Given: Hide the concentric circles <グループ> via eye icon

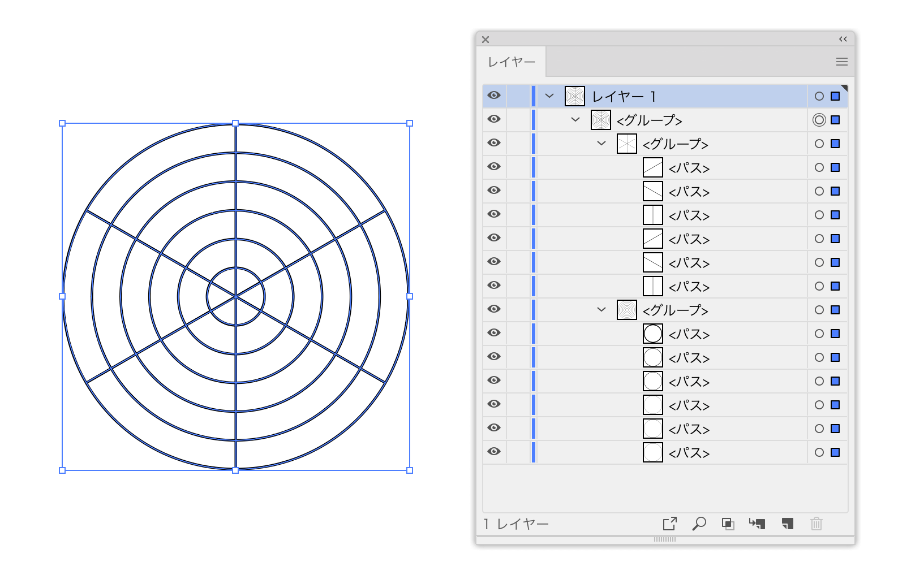Looking at the screenshot, I should [494, 309].
